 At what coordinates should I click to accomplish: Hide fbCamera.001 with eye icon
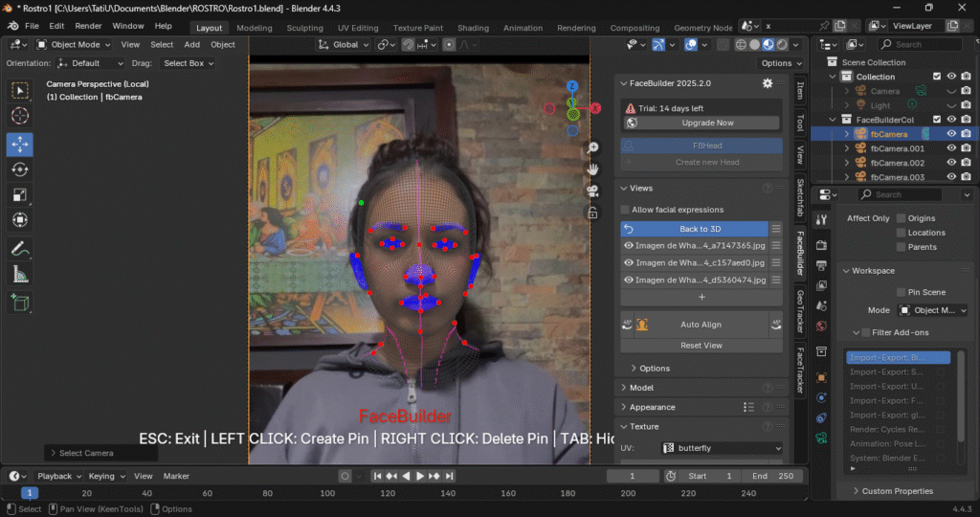click(x=951, y=148)
